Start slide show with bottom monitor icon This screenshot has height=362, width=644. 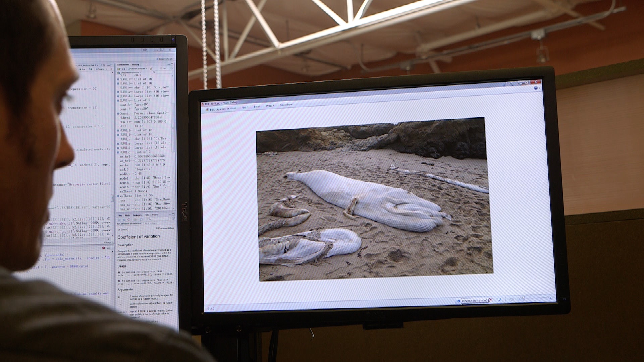coord(499,299)
